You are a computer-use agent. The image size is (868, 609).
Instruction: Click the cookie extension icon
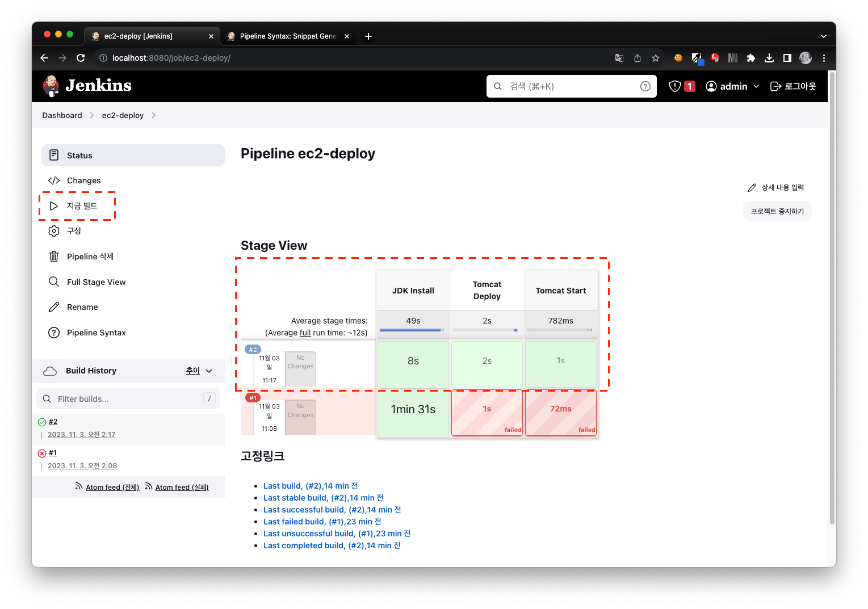678,58
